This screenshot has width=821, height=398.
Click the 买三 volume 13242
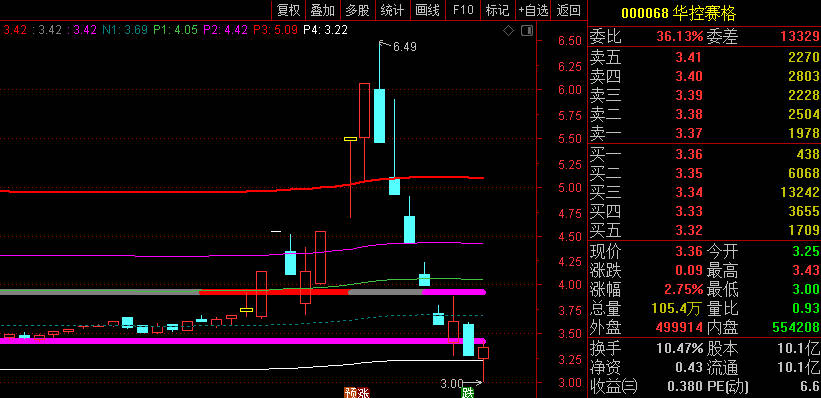(x=800, y=192)
